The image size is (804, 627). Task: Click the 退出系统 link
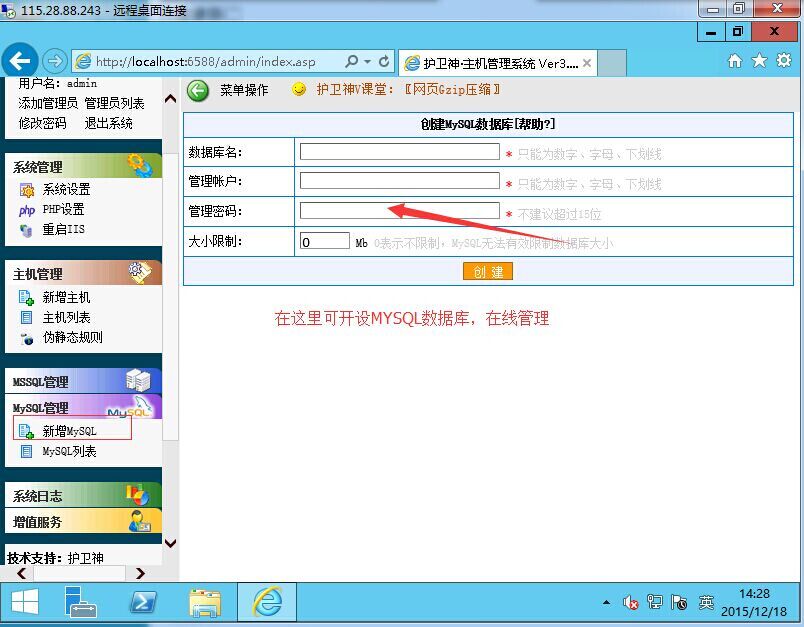[108, 123]
